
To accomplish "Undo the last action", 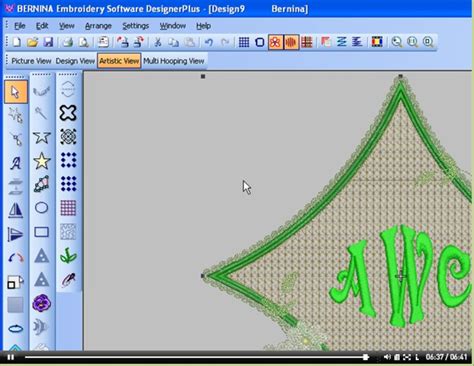I will (x=209, y=42).
